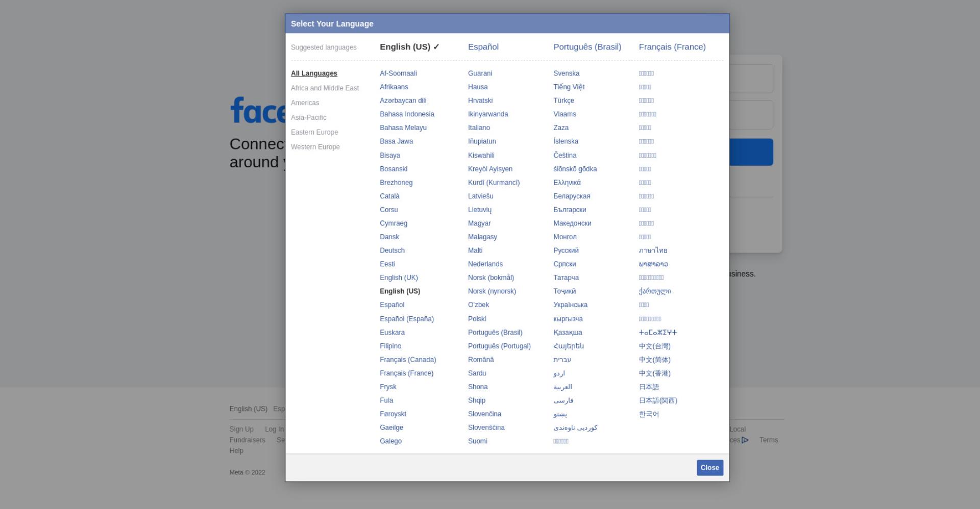The width and height of the screenshot is (980, 509).
Task: Open Sign Up link in footer
Action: 241,429
